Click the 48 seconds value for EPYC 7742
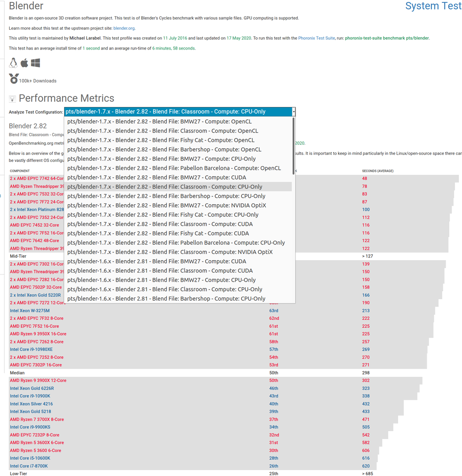 [x=365, y=178]
